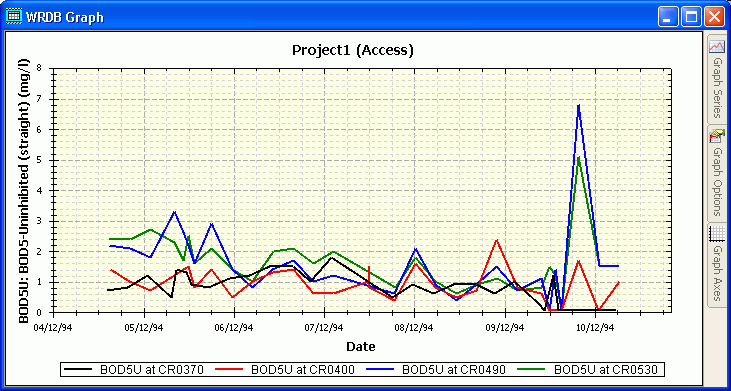Click the WRDB Graph window title icon

(x=14, y=17)
